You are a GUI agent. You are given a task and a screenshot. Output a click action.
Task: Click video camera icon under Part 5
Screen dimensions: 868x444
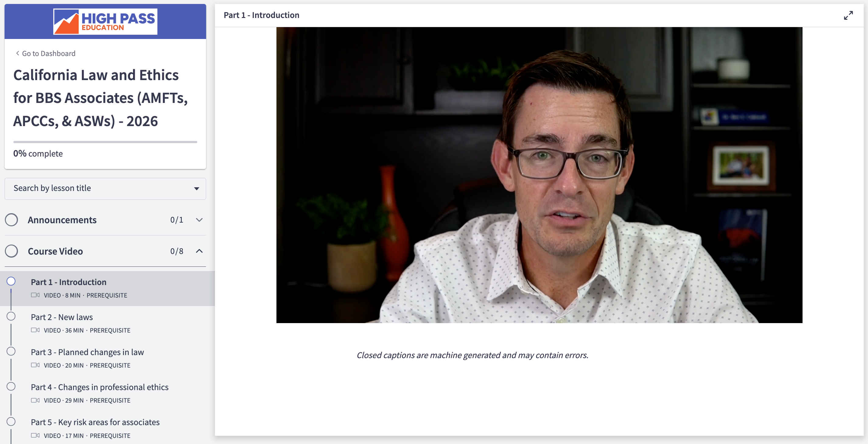[35, 435]
